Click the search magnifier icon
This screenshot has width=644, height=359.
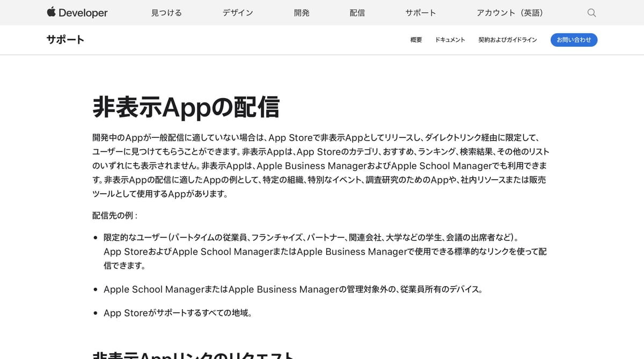click(x=591, y=13)
